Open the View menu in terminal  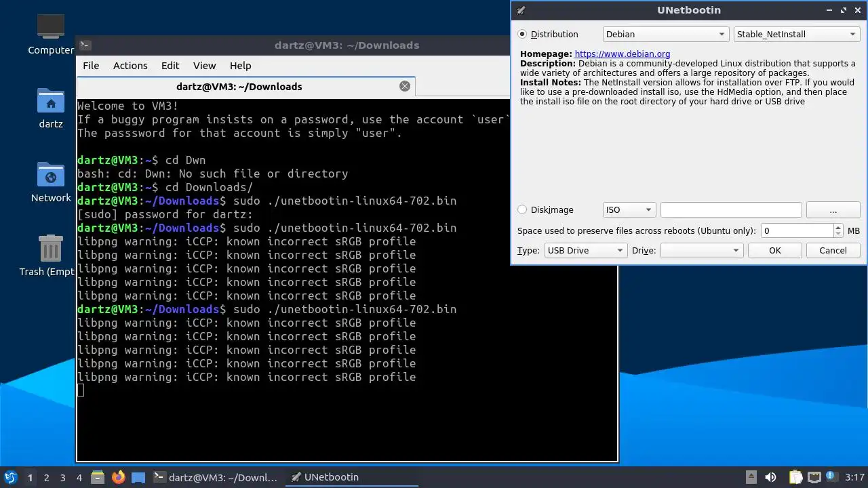pyautogui.click(x=204, y=66)
